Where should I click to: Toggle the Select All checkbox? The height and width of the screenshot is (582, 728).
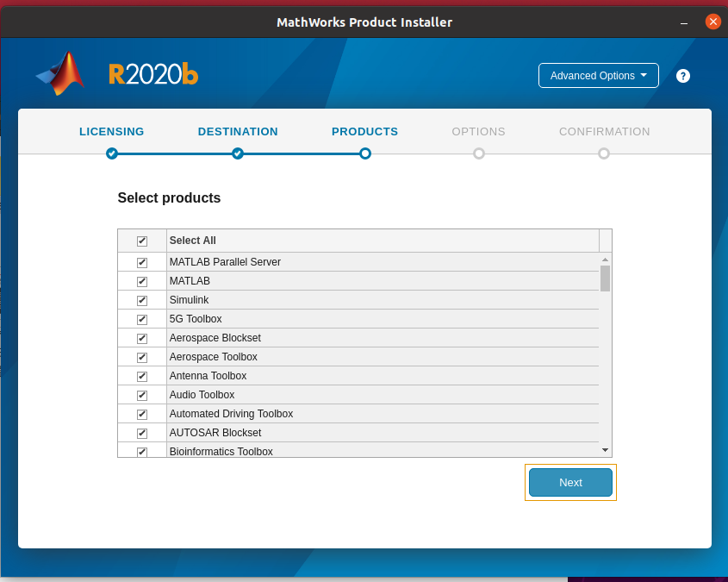(142, 241)
